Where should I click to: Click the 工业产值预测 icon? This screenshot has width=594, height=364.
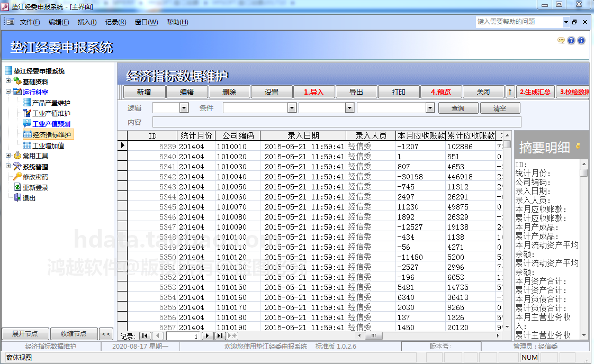tap(27, 123)
